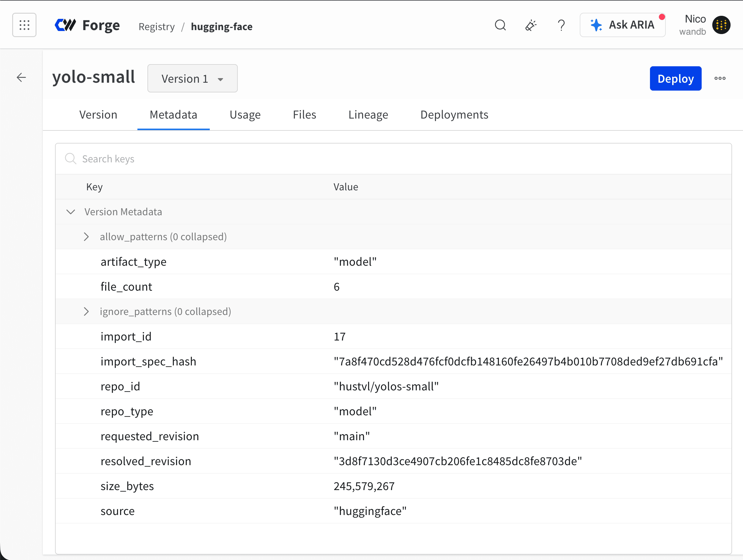
Task: Click the Registry breadcrumb link
Action: click(157, 26)
